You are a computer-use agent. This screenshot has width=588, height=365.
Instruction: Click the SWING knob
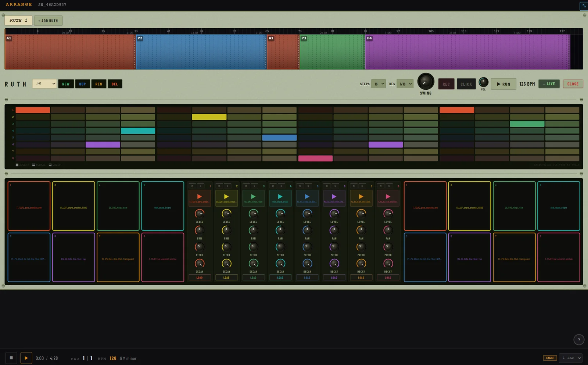click(x=426, y=82)
